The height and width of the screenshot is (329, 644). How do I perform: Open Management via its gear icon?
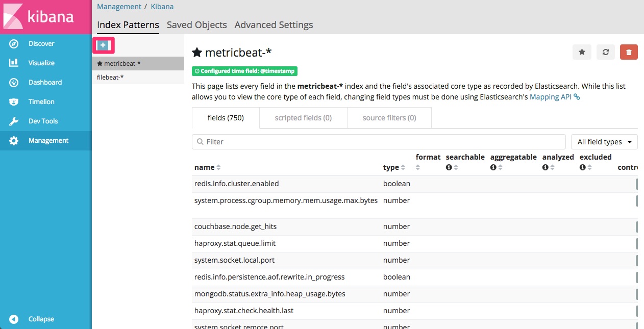pyautogui.click(x=14, y=141)
